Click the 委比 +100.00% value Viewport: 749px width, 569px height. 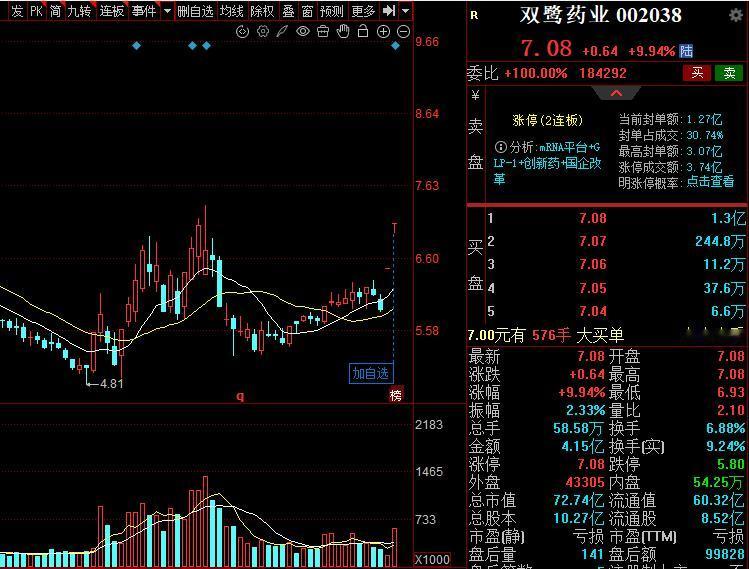point(535,73)
